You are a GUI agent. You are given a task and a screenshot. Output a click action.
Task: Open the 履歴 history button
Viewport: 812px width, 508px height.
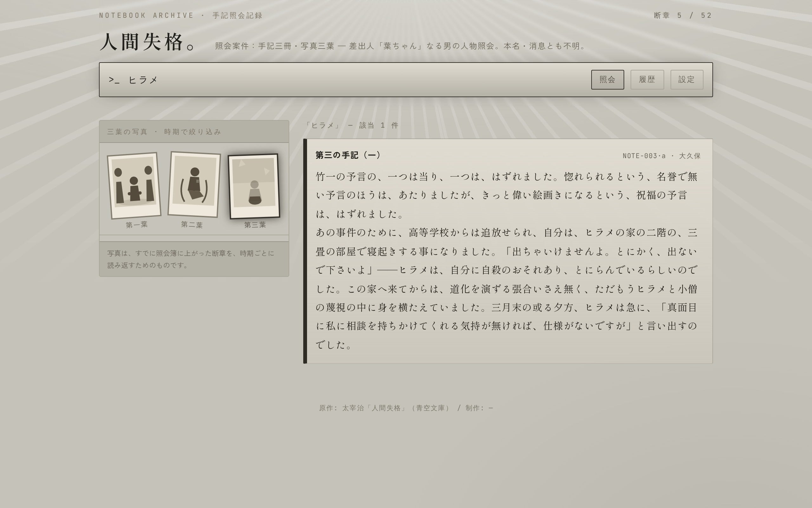[647, 80]
